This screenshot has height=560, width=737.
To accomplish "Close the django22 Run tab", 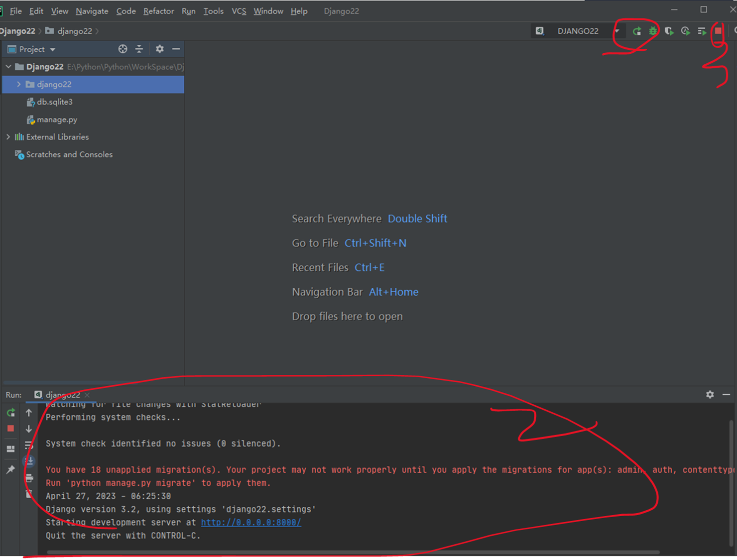I will [87, 395].
